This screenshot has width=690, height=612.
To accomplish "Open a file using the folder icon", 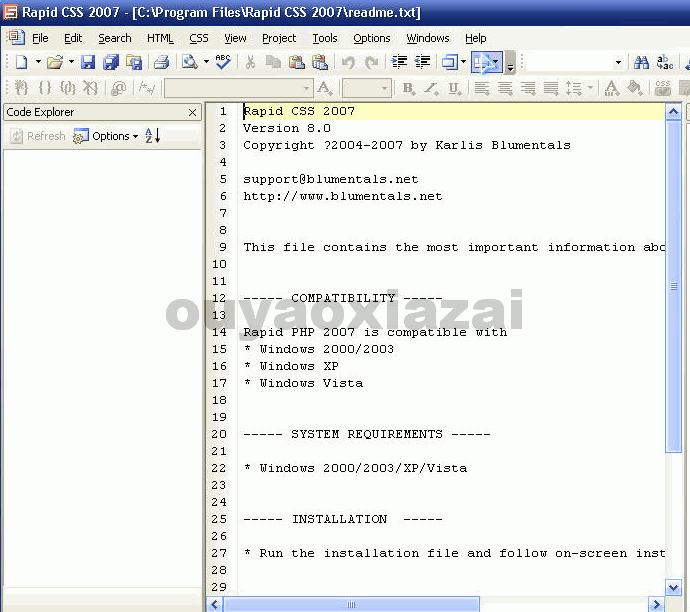I will [x=55, y=62].
